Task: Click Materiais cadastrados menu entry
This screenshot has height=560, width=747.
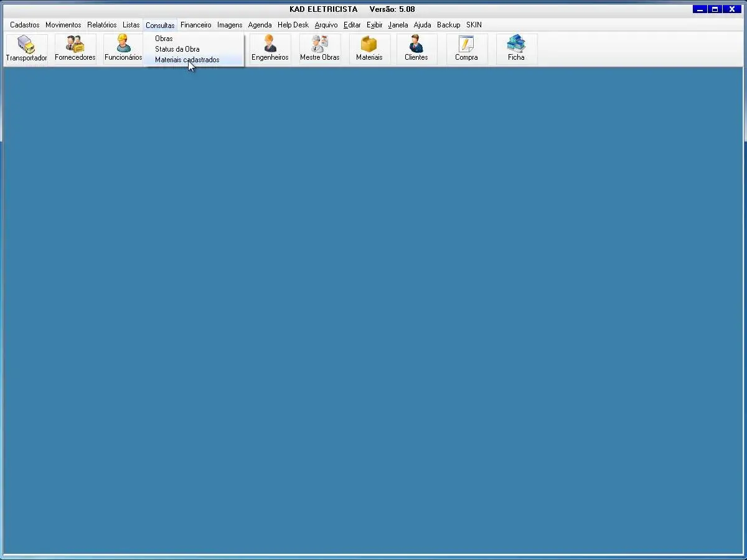Action: point(187,60)
